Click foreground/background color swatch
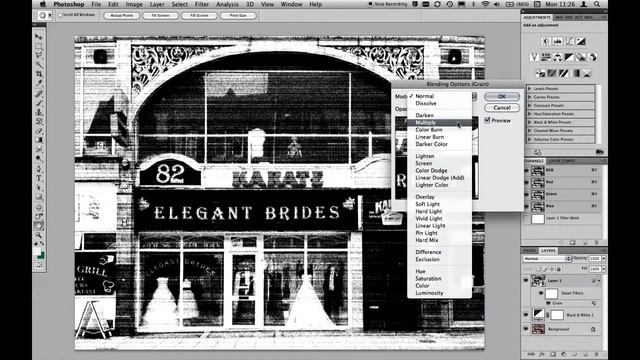 pyautogui.click(x=39, y=254)
